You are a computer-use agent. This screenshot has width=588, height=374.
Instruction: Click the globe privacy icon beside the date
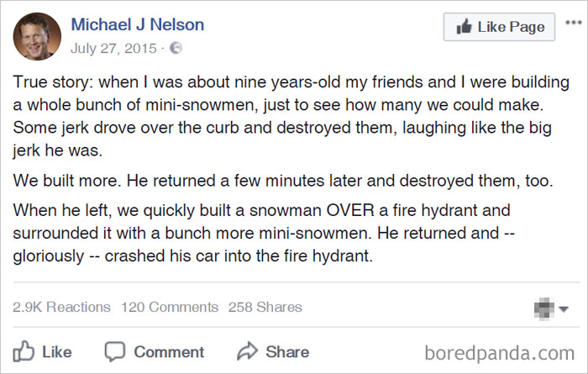tap(176, 49)
